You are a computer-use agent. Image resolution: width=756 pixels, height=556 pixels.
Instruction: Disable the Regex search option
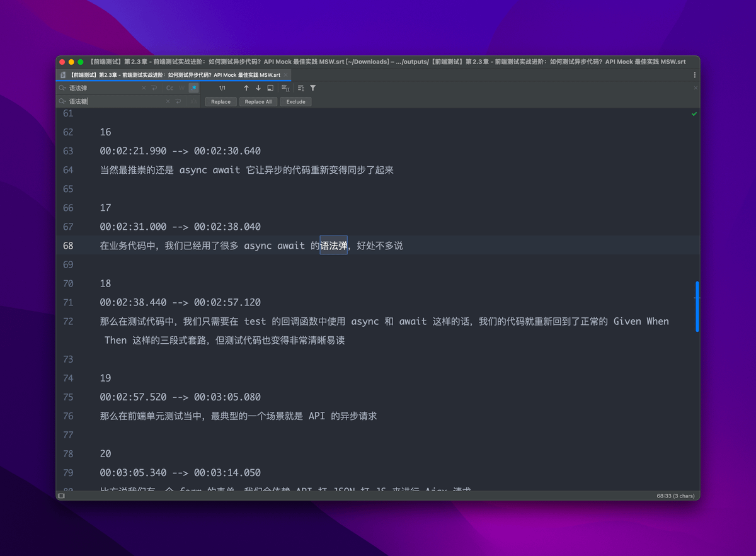[193, 88]
